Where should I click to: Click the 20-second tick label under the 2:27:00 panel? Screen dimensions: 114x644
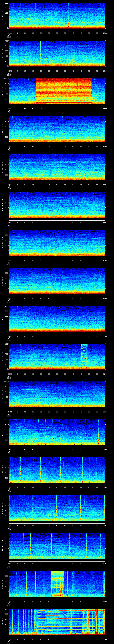pyautogui.click(x=41, y=639)
